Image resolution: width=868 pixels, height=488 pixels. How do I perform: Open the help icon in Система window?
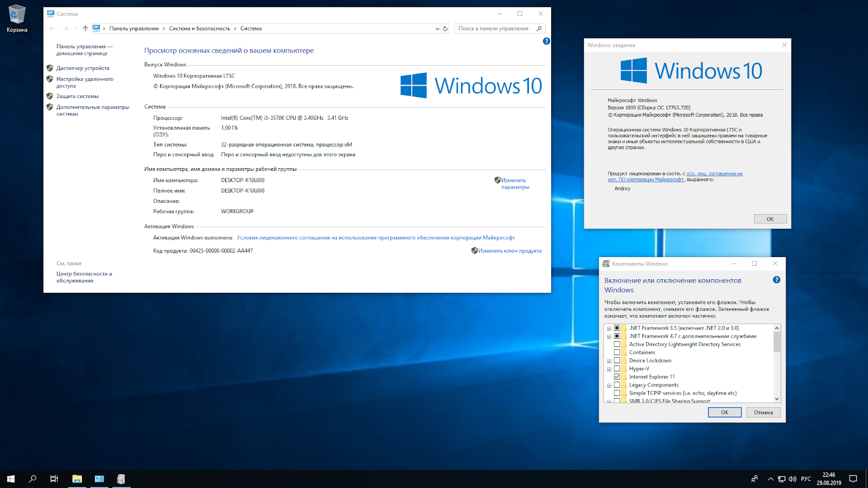[546, 41]
